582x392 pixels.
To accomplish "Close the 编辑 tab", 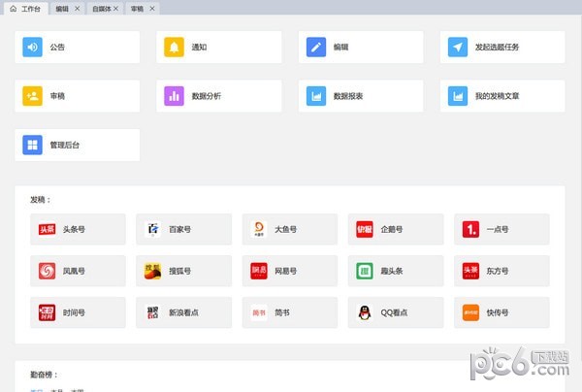I will pyautogui.click(x=78, y=8).
